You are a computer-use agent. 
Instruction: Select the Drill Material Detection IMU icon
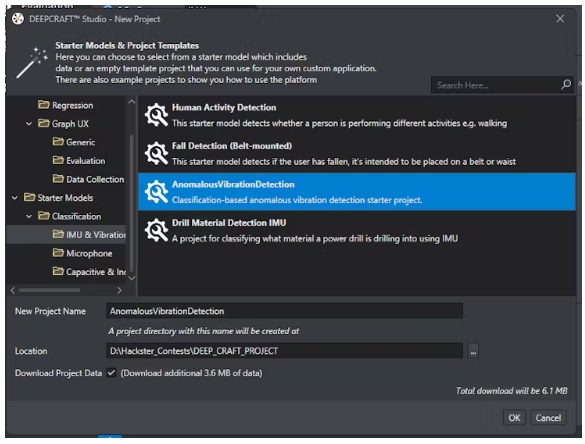(x=156, y=230)
